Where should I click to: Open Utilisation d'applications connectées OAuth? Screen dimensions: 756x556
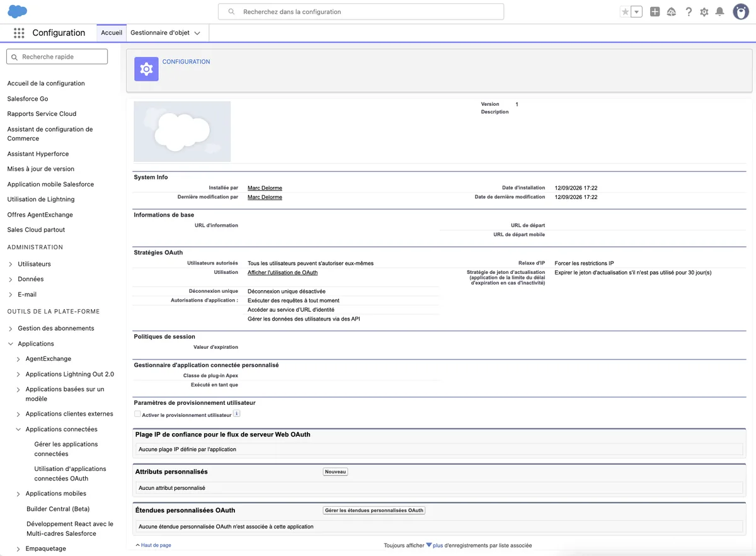pos(71,474)
